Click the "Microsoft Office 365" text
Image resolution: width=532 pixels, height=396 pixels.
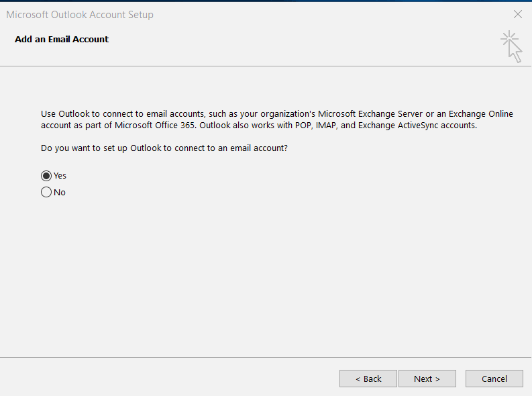[x=155, y=126]
